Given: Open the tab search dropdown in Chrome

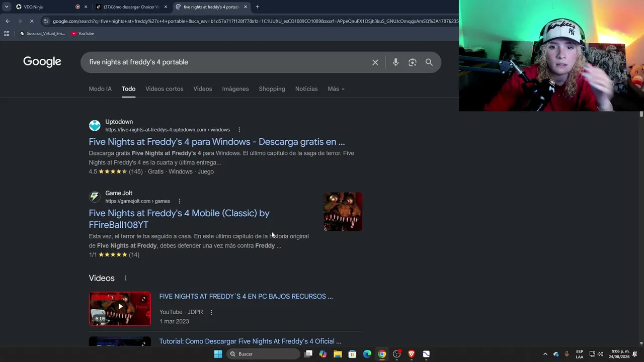Looking at the screenshot, I should click(x=7, y=7).
